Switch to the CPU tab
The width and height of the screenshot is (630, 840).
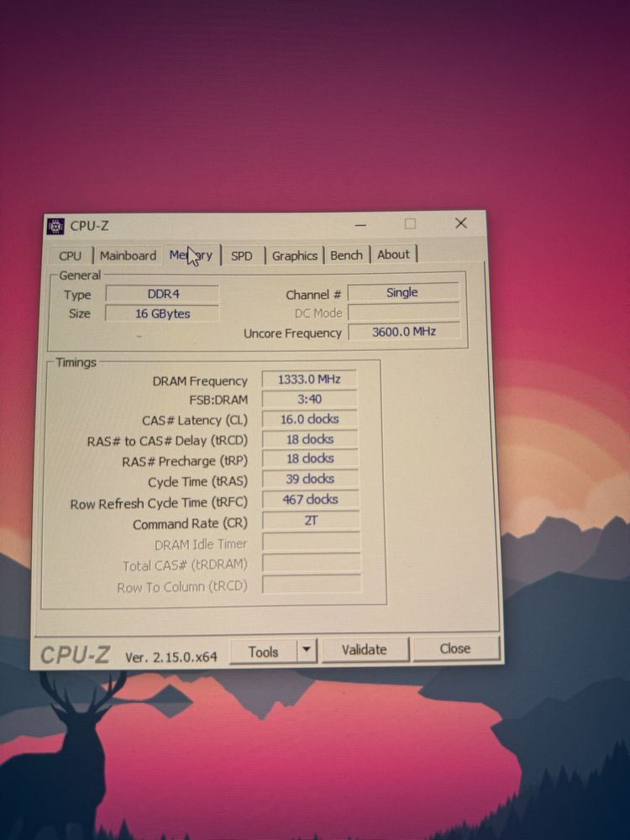pos(71,256)
